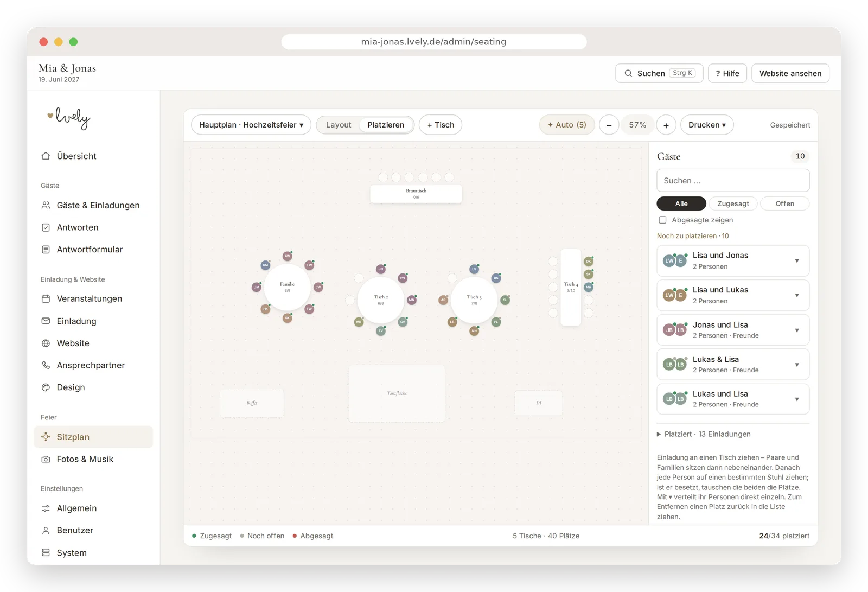The width and height of the screenshot is (868, 592).
Task: Click the Antwortformular form icon
Action: (46, 250)
